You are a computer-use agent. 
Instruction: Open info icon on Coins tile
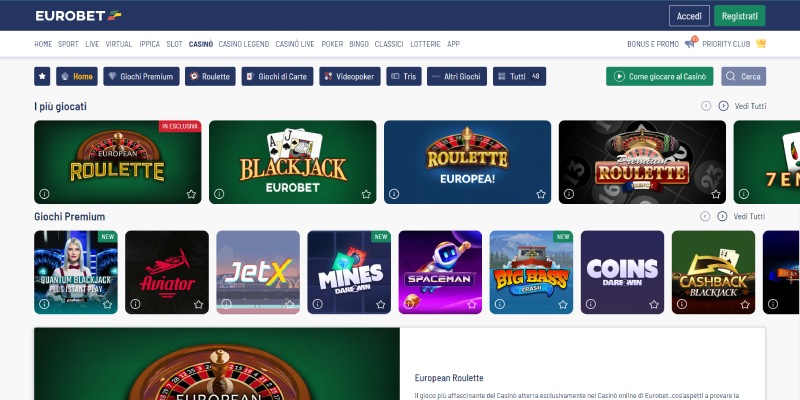[591, 304]
